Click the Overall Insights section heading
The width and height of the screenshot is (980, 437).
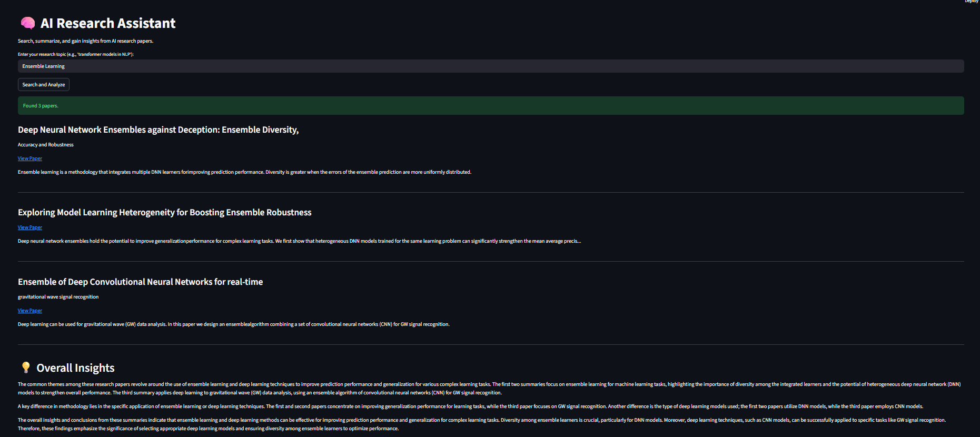pos(75,368)
